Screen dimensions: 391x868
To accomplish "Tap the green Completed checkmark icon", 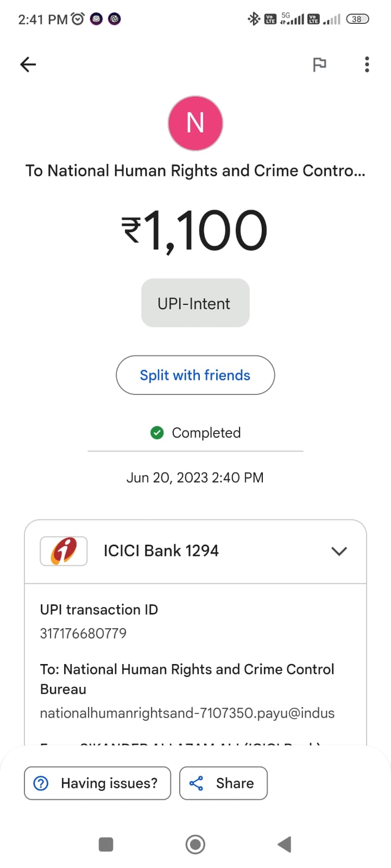I will point(157,432).
